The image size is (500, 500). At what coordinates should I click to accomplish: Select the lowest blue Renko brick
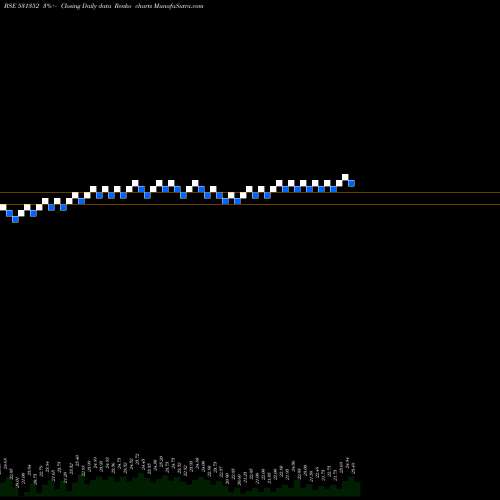coord(15,219)
